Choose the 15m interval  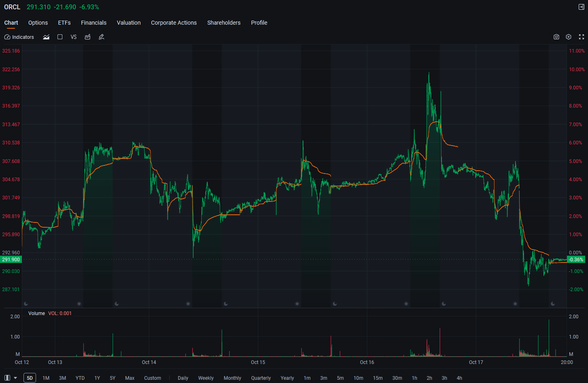[x=378, y=378]
